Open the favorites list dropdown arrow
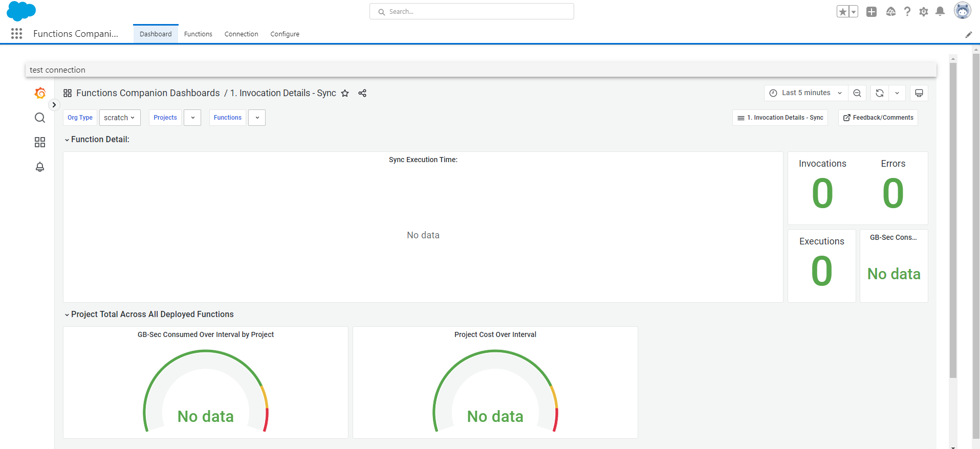The image size is (980, 449). pyautogui.click(x=854, y=11)
